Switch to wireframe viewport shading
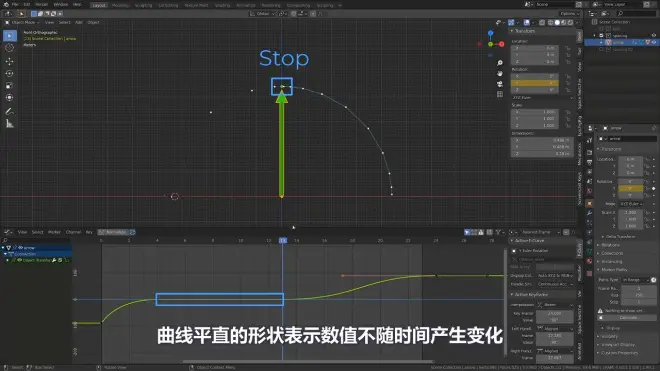This screenshot has width=660, height=371. (551, 22)
